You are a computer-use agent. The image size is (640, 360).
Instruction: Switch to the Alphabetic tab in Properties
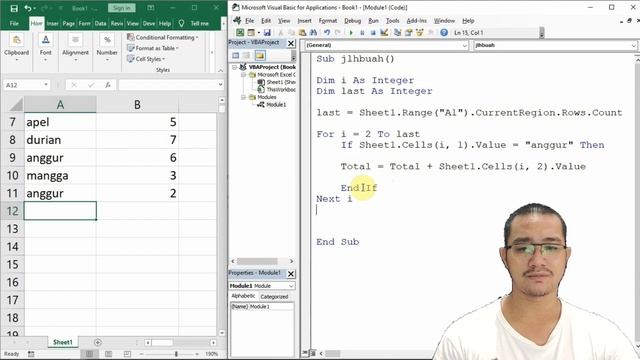(x=243, y=296)
